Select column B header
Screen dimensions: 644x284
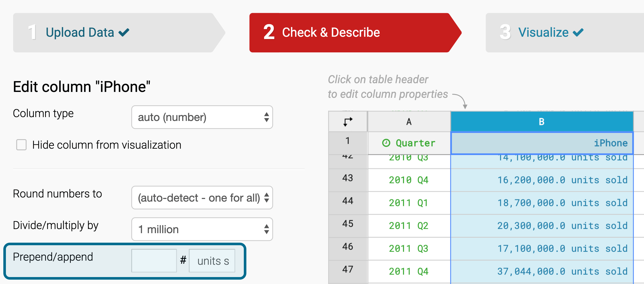[541, 121]
